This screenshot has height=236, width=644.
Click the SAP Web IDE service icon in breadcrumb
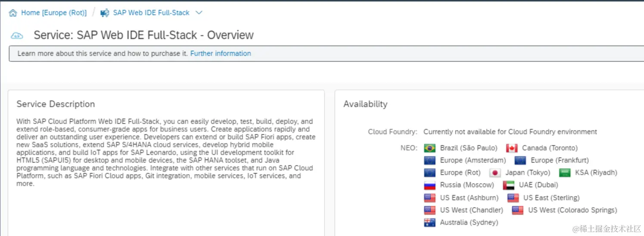tap(105, 13)
